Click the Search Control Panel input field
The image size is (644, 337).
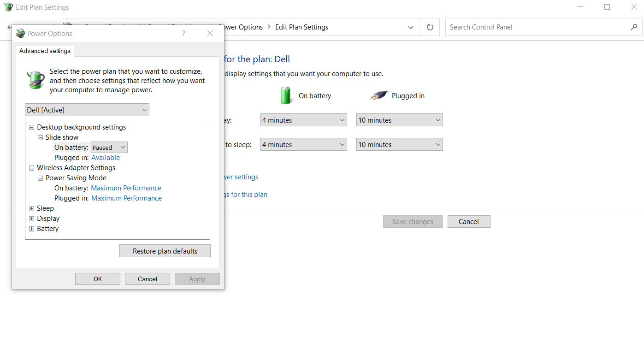tap(507, 27)
